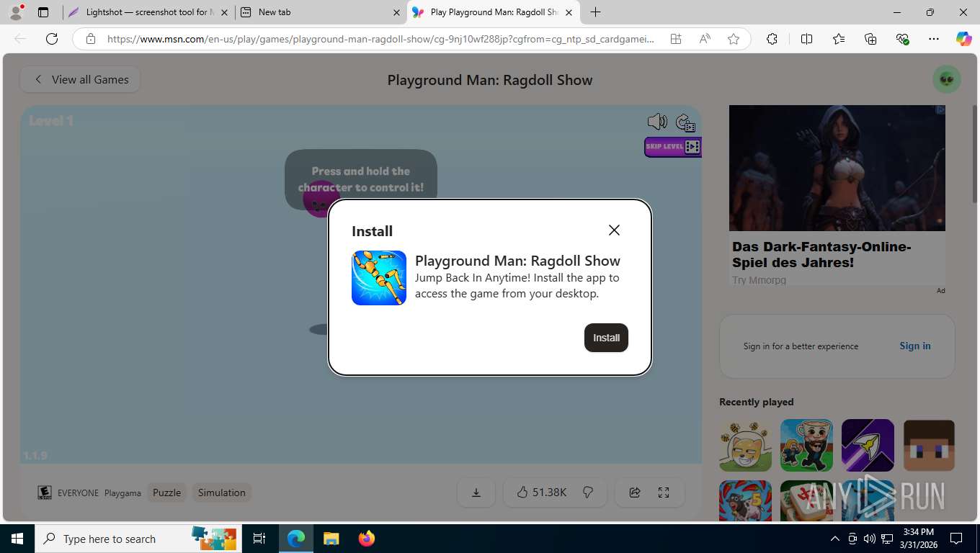980x553 pixels.
Task: Click the restart level icon in game
Action: [x=685, y=122]
